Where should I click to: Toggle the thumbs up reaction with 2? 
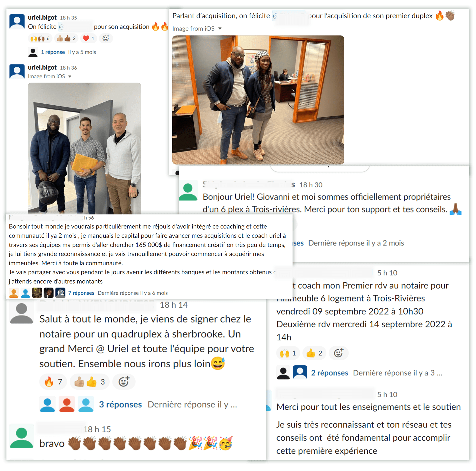(66, 38)
